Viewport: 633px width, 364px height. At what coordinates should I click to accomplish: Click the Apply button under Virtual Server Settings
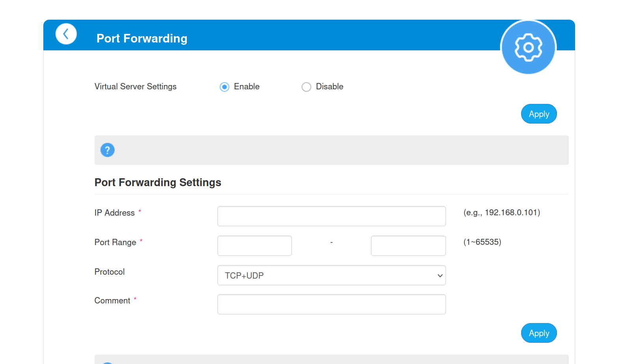(x=539, y=114)
